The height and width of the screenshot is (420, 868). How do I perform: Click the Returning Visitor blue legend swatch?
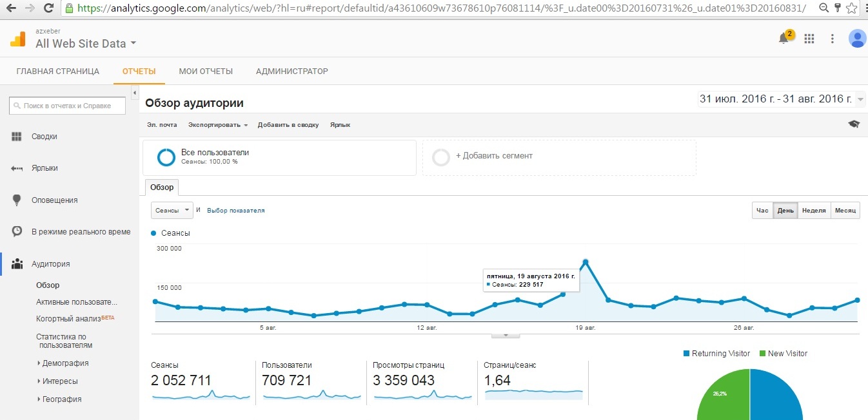(x=687, y=354)
